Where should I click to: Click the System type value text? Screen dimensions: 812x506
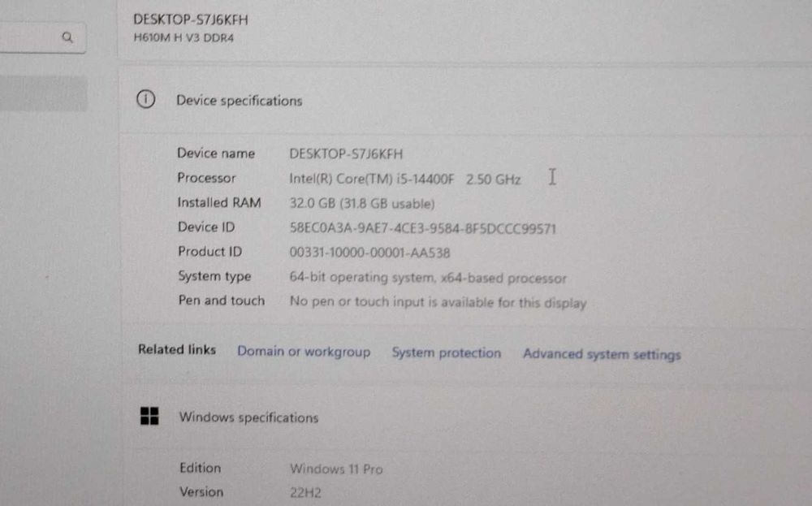(x=428, y=278)
